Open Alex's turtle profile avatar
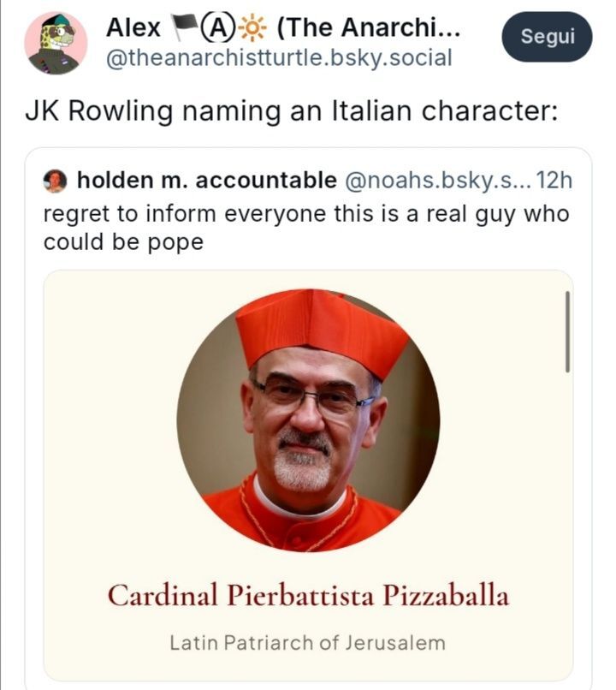The height and width of the screenshot is (690, 616). coord(56,43)
